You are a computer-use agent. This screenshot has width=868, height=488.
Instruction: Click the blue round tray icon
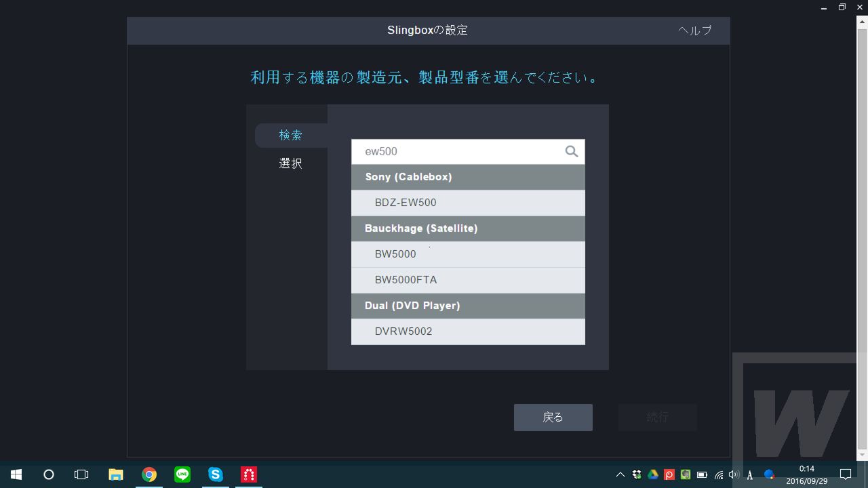click(769, 474)
